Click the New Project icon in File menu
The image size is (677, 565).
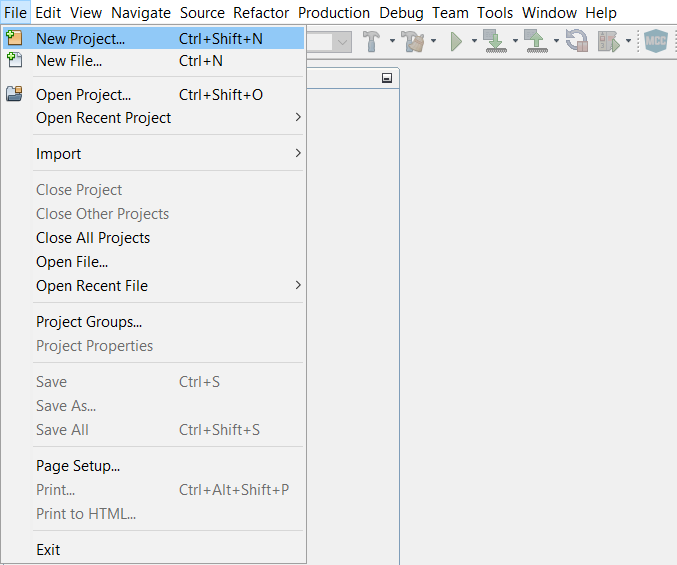point(14,38)
